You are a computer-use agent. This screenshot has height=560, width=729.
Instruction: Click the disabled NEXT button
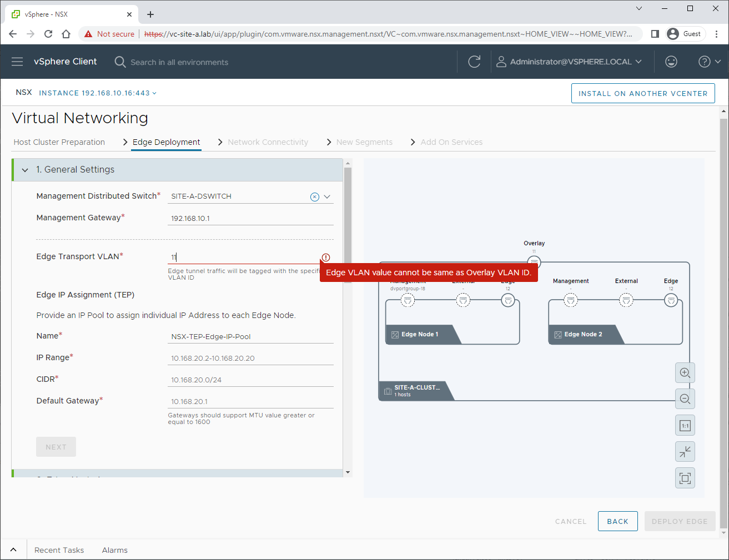click(x=56, y=447)
